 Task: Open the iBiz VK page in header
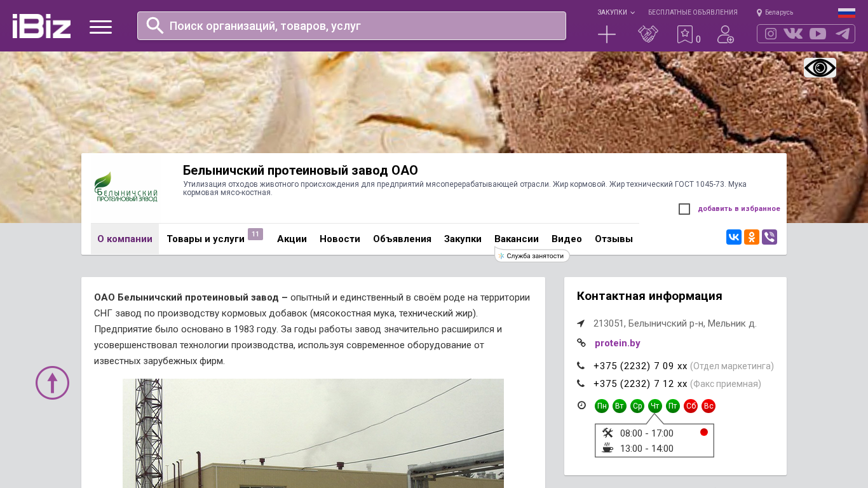(793, 34)
